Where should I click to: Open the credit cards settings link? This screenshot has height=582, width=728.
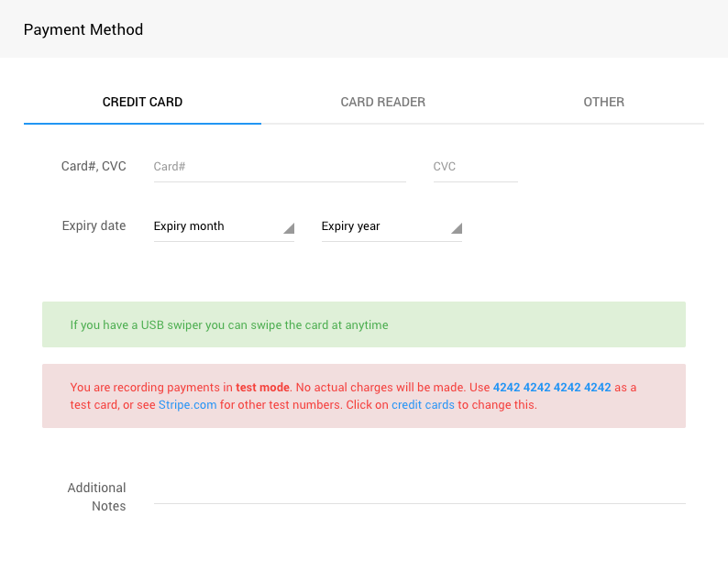423,404
